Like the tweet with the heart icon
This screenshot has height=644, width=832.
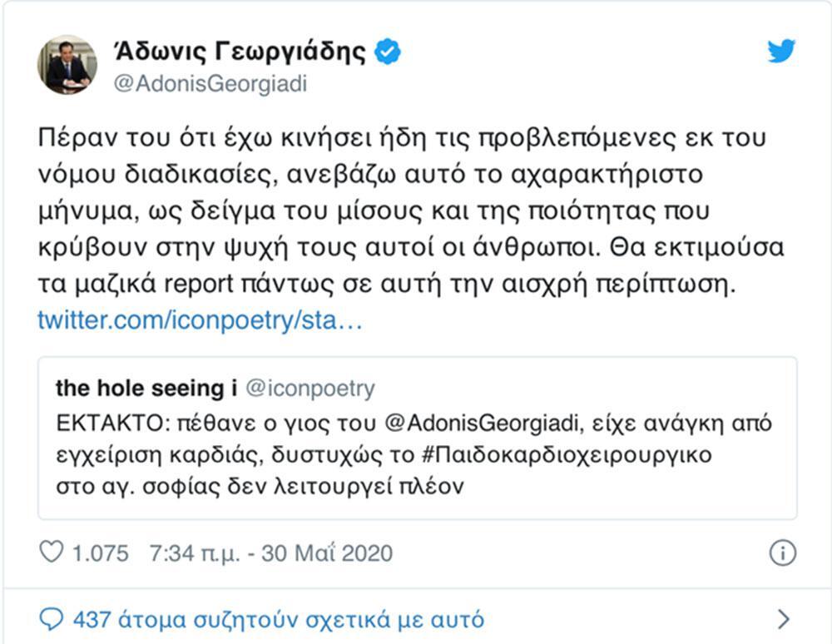coord(52,552)
